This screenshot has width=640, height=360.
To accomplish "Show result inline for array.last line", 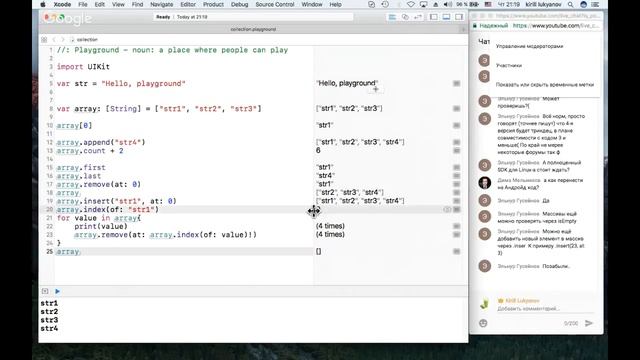I will [x=456, y=176].
